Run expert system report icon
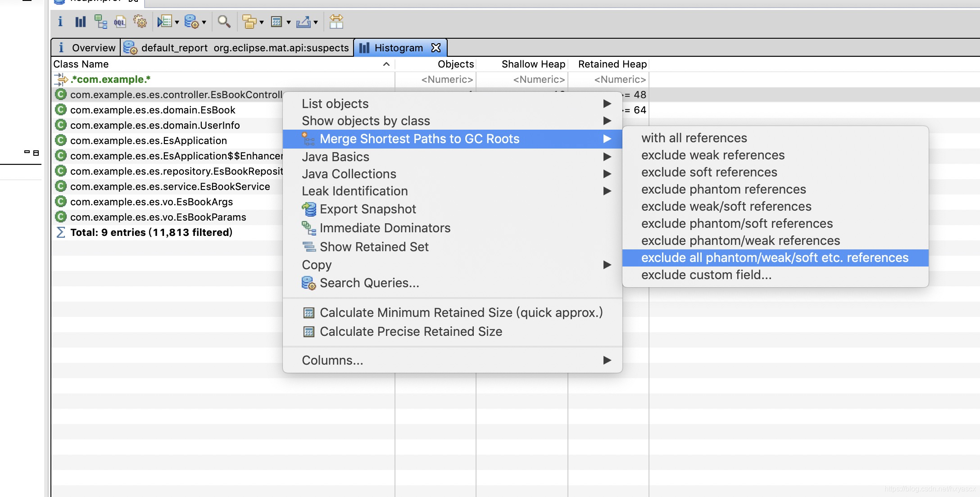980x497 pixels. (165, 21)
